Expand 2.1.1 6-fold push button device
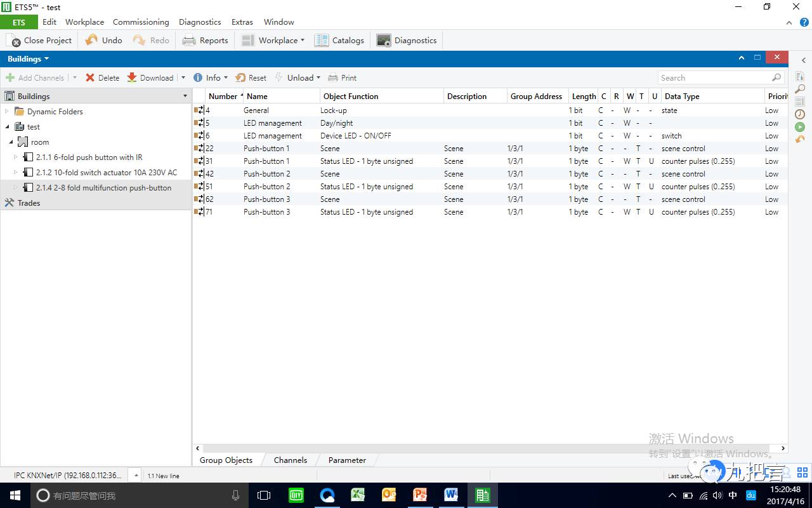 pyautogui.click(x=16, y=157)
